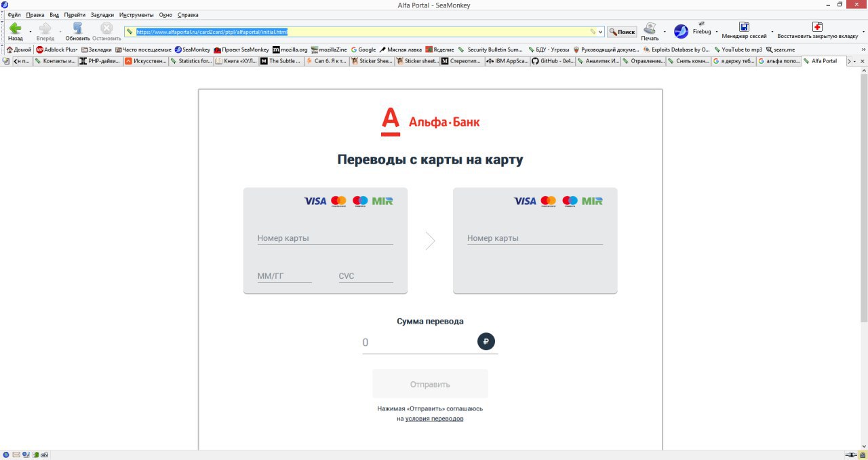Close the current tab via tab-bar X
The height and width of the screenshot is (460, 868).
pyautogui.click(x=863, y=61)
